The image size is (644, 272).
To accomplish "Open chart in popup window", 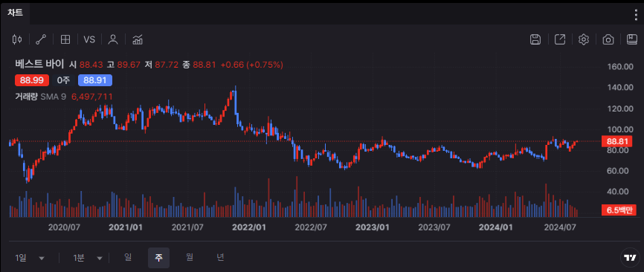I will [560, 39].
